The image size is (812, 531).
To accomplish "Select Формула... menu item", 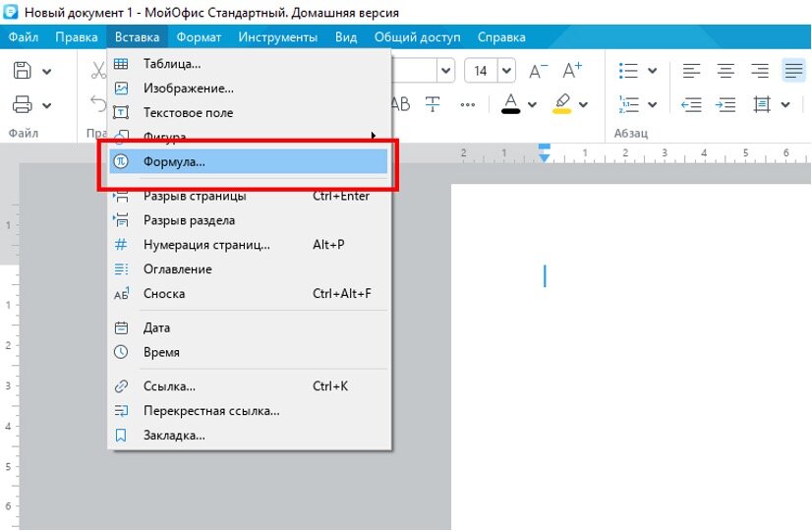I will tap(249, 161).
